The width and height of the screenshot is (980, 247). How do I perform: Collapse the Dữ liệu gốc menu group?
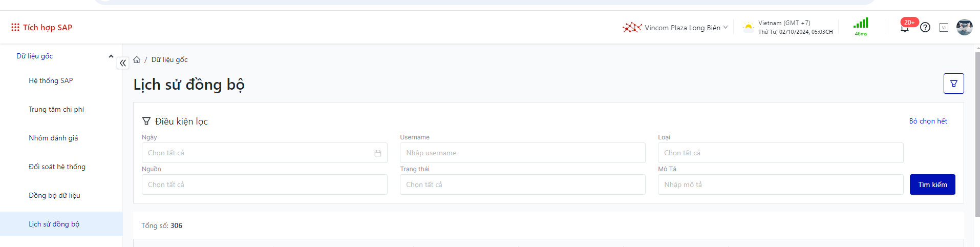(x=111, y=56)
